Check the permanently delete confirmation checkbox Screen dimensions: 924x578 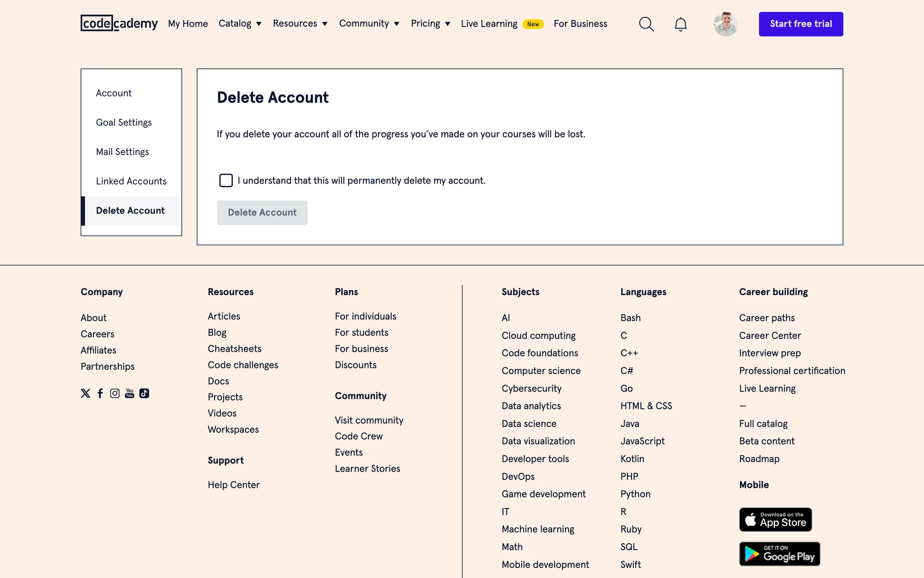pos(226,181)
